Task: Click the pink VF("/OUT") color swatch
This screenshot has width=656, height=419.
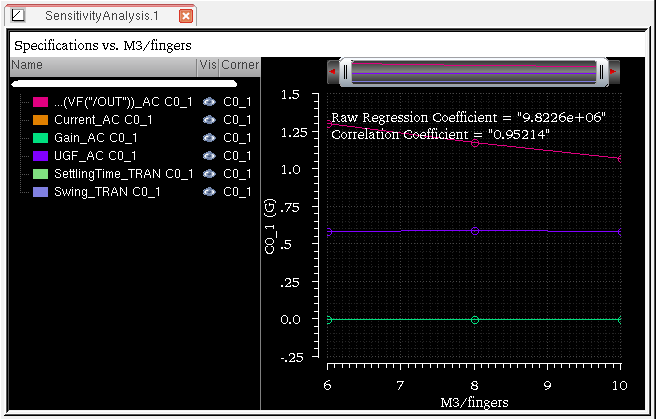Action: pos(41,102)
